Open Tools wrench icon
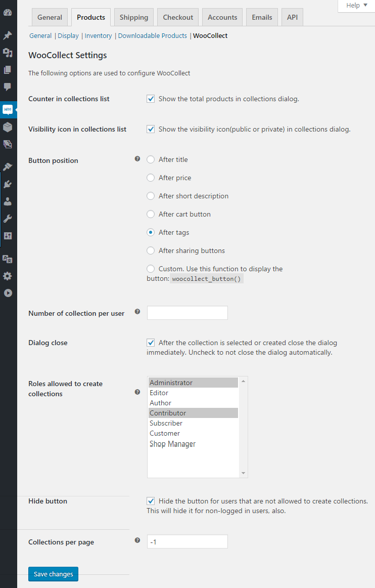The width and height of the screenshot is (375, 588). [8, 219]
